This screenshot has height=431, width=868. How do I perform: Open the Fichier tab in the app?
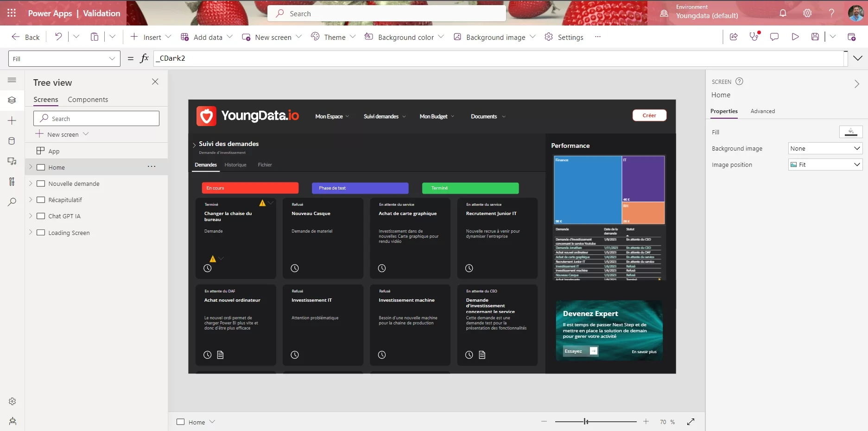[265, 165]
